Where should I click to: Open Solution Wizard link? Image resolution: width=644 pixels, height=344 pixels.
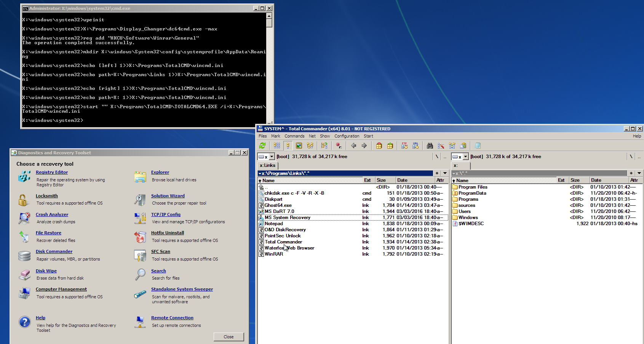tap(168, 196)
